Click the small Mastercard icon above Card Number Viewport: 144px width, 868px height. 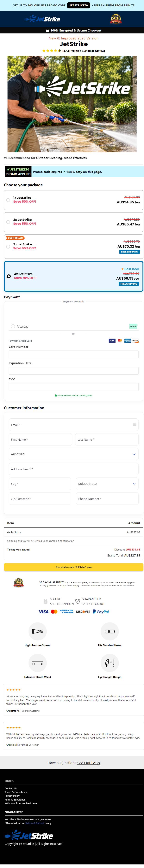click(x=120, y=341)
